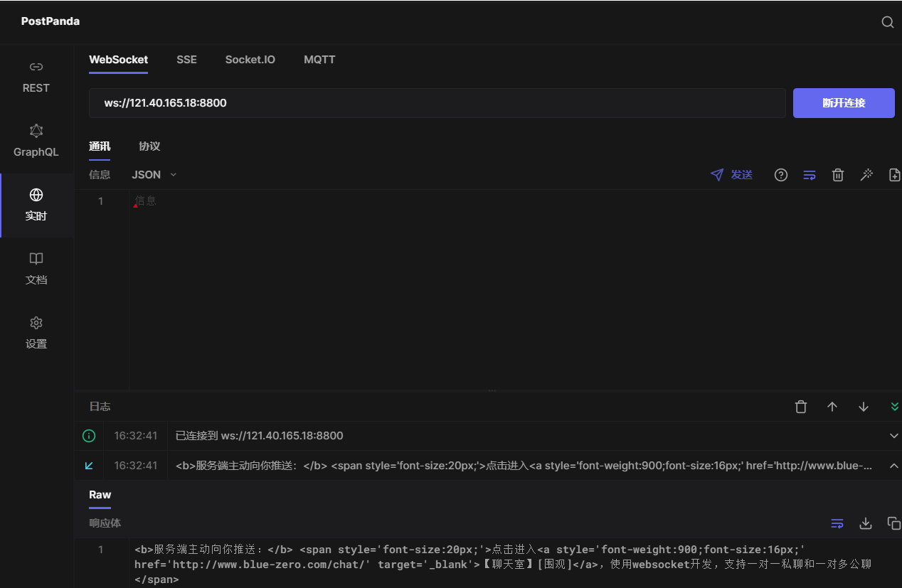
Task: Open the 协议 tab
Action: [149, 146]
